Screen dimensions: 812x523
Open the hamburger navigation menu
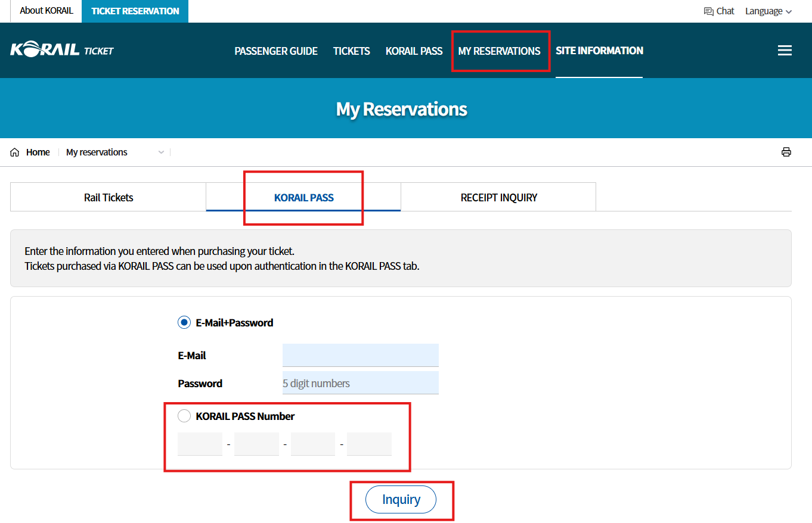pyautogui.click(x=785, y=50)
